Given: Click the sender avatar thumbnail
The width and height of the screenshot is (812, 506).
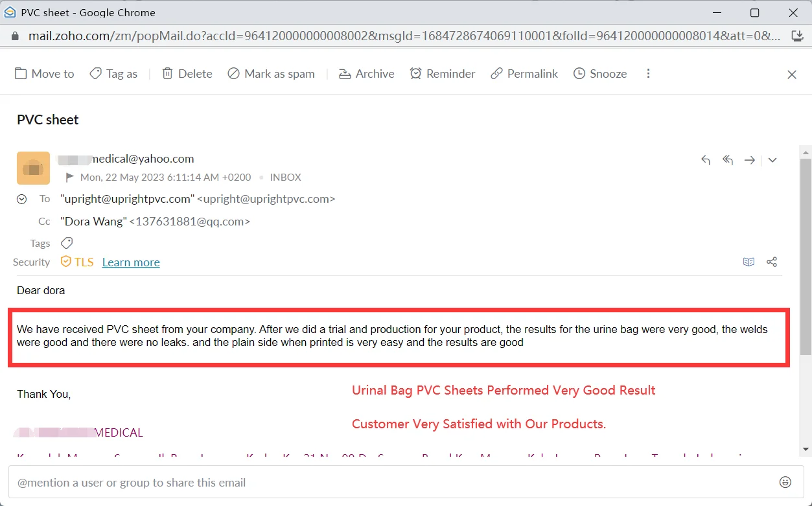Looking at the screenshot, I should tap(33, 168).
